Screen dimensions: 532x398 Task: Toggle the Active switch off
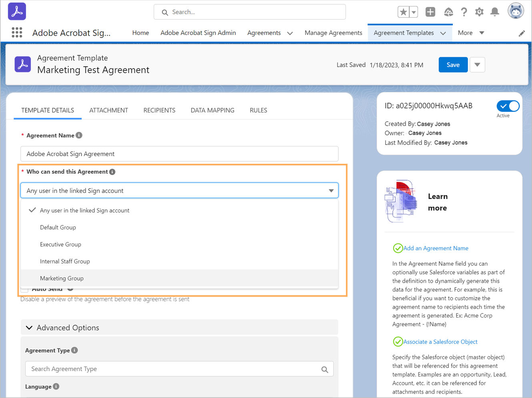508,106
